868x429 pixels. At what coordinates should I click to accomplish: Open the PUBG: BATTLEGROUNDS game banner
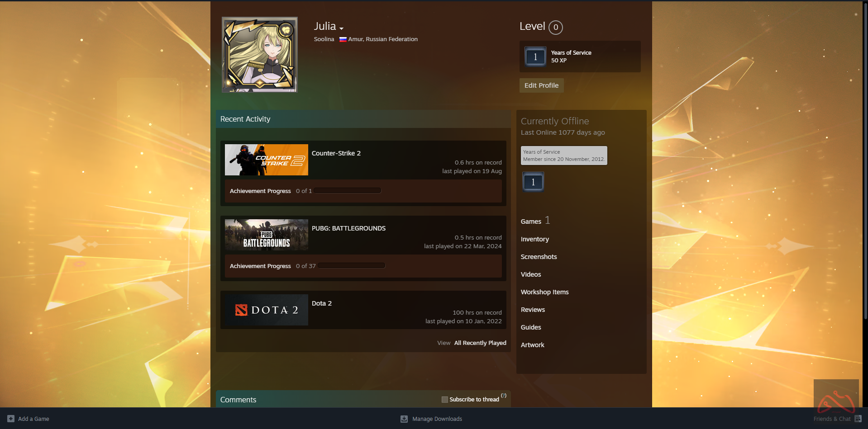tap(266, 235)
